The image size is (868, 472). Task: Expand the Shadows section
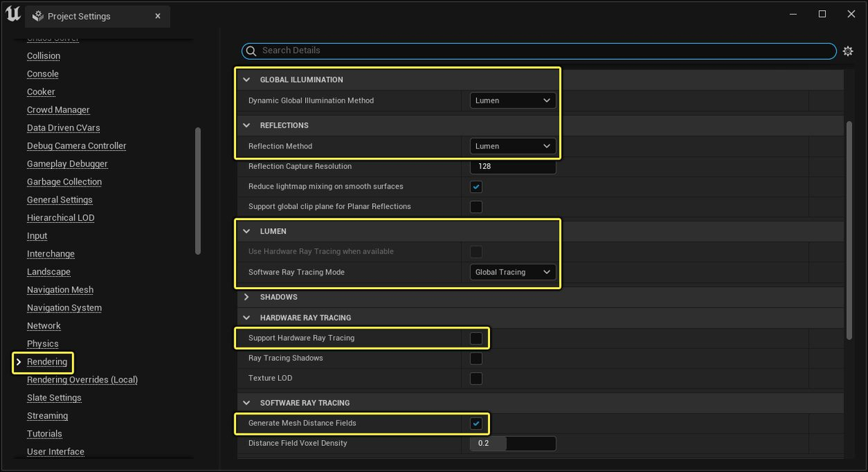tap(247, 297)
